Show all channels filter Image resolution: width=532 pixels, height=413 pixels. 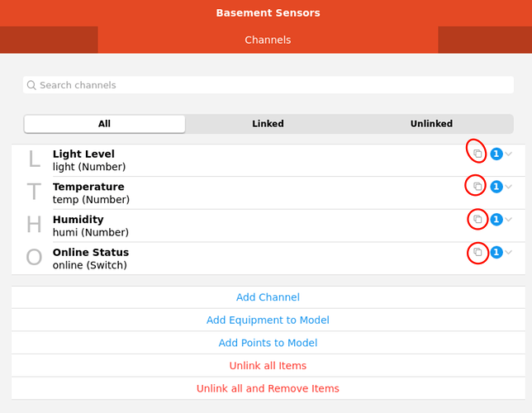pyautogui.click(x=105, y=124)
